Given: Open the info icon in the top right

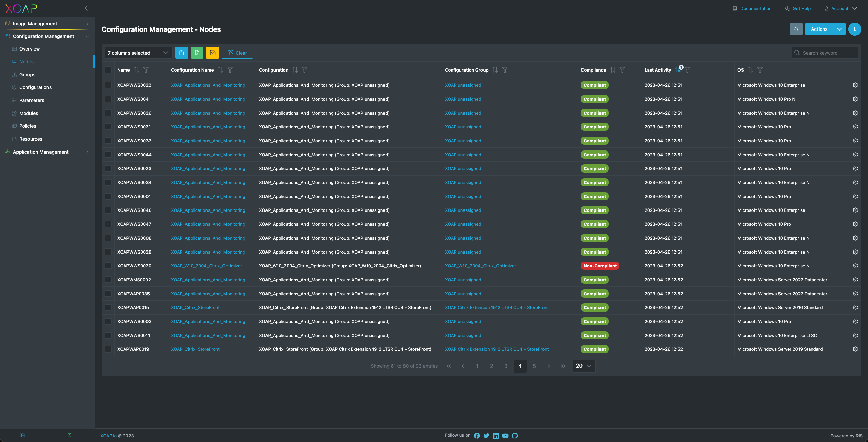Looking at the screenshot, I should (854, 29).
